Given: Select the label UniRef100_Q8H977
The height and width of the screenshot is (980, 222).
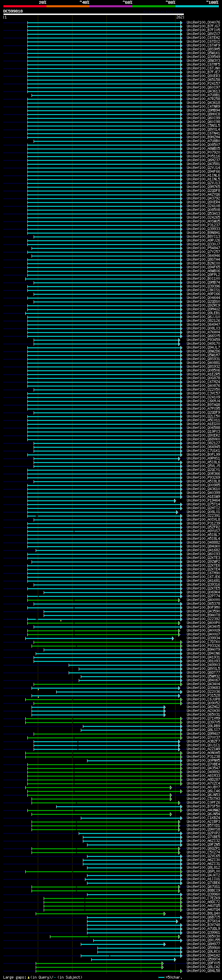Looking at the screenshot, I should (x=203, y=944).
